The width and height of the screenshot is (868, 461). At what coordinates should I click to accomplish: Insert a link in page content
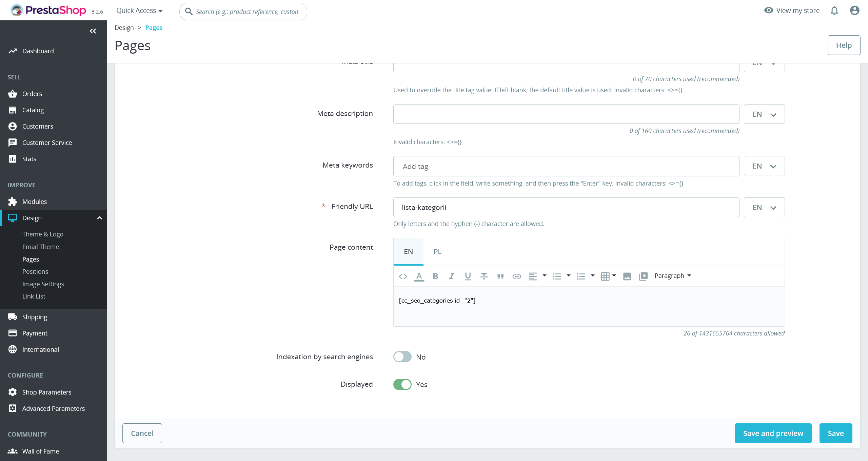(517, 276)
